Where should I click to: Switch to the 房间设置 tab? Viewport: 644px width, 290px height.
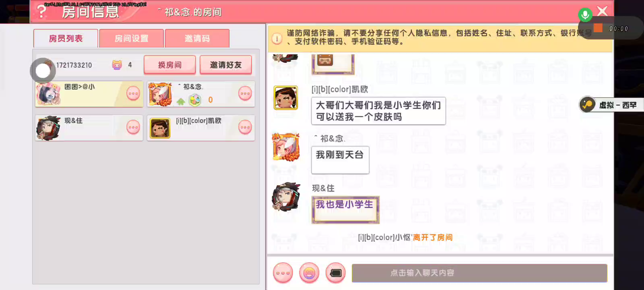[132, 39]
